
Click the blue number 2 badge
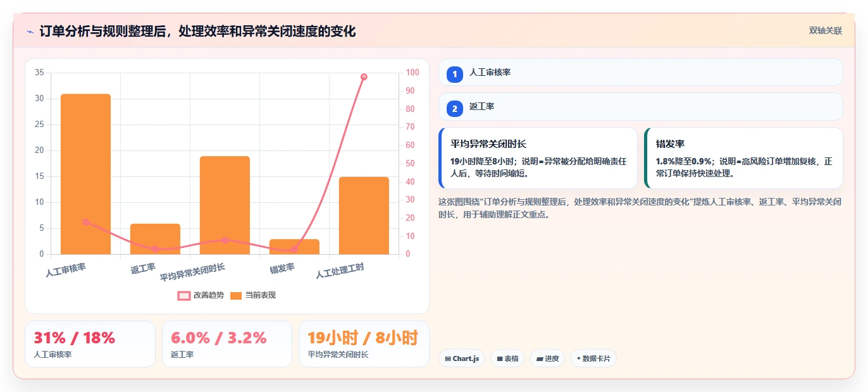455,108
